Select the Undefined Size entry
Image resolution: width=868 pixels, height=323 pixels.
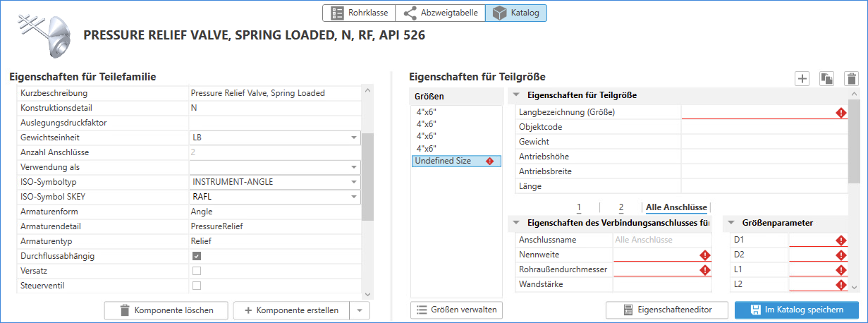[x=456, y=161]
